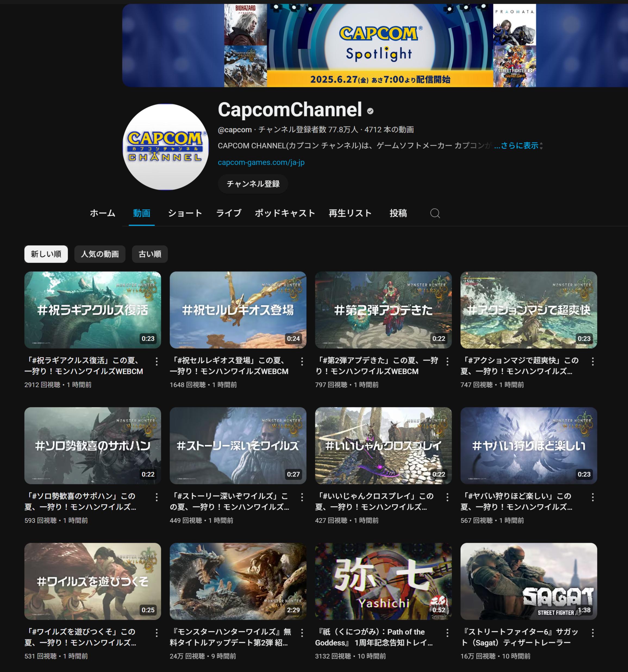Select the 新しい順 sort chip
This screenshot has height=672, width=628.
pyautogui.click(x=46, y=254)
